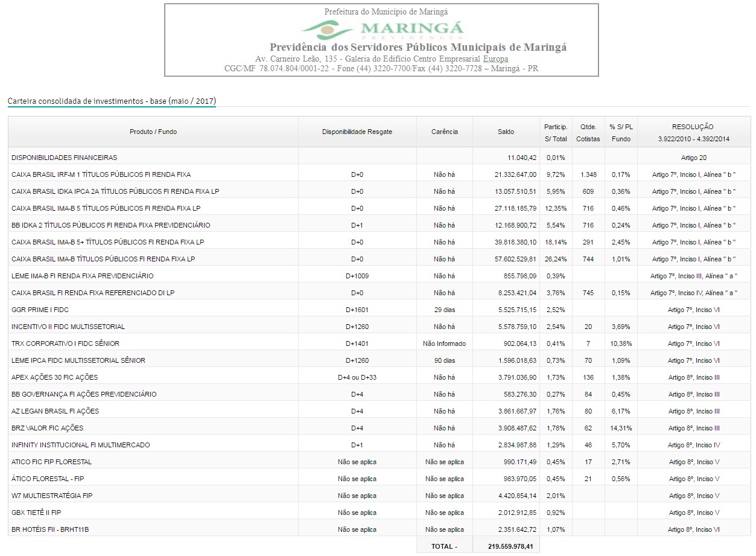Click the Maringá Previdência logo

383,28
